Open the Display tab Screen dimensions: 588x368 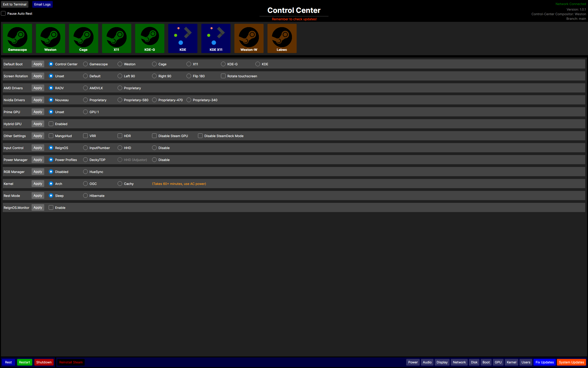[442, 362]
